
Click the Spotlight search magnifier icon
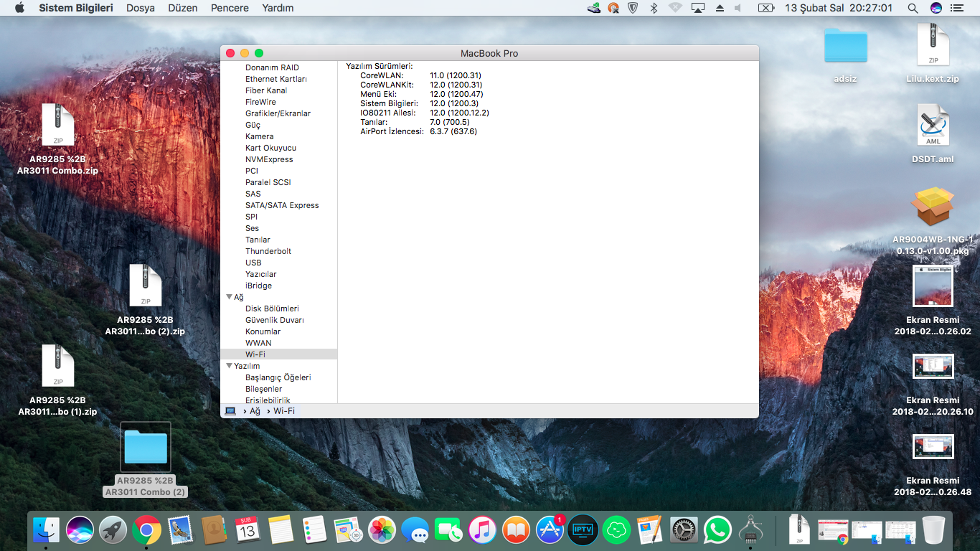tap(913, 8)
